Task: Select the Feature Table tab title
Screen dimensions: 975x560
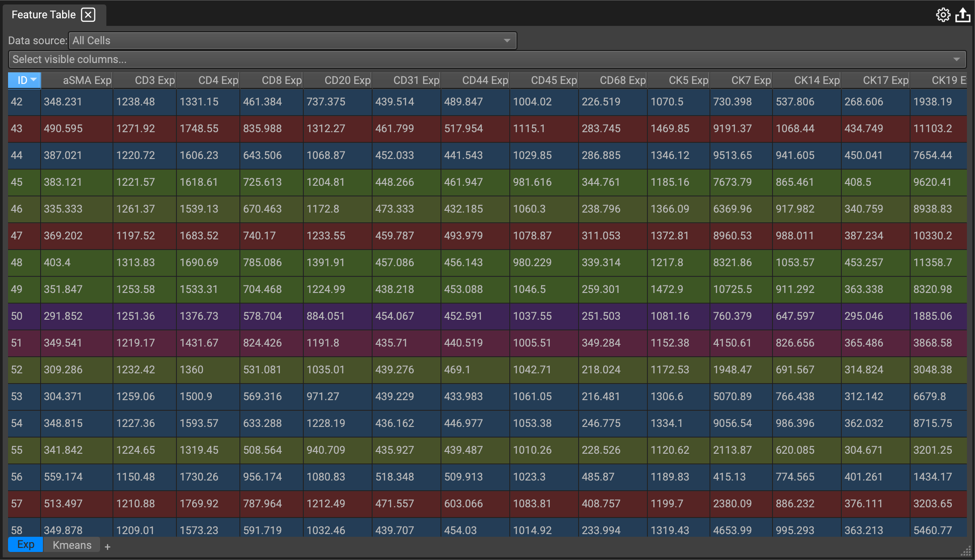Action: pyautogui.click(x=44, y=15)
